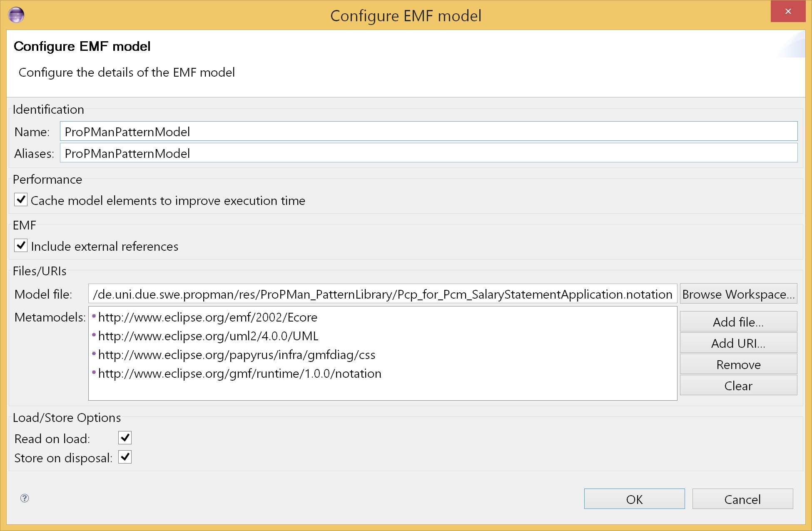Click the Aliases text field
Viewport: 812px width, 531px height.
pos(428,153)
